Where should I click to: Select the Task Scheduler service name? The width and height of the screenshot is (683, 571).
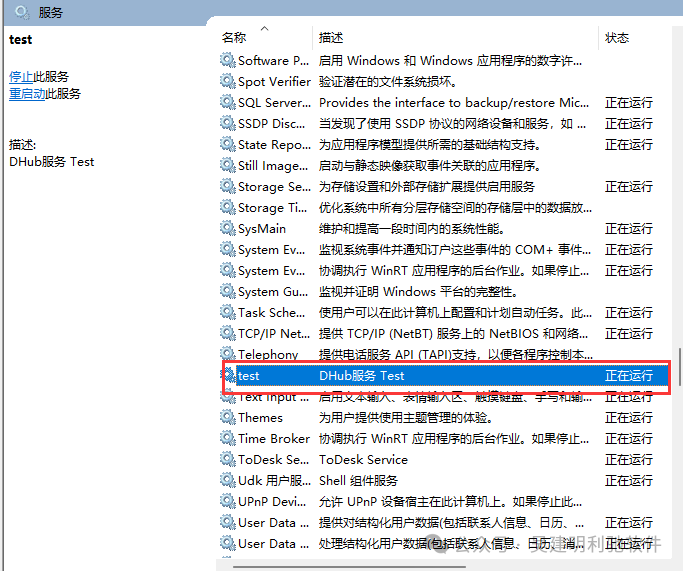[272, 312]
